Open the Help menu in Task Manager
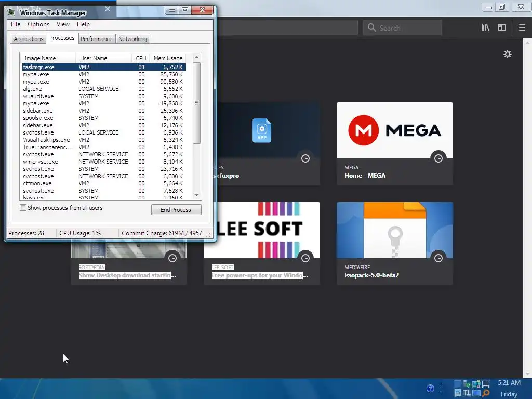Image resolution: width=532 pixels, height=399 pixels. pyautogui.click(x=83, y=24)
